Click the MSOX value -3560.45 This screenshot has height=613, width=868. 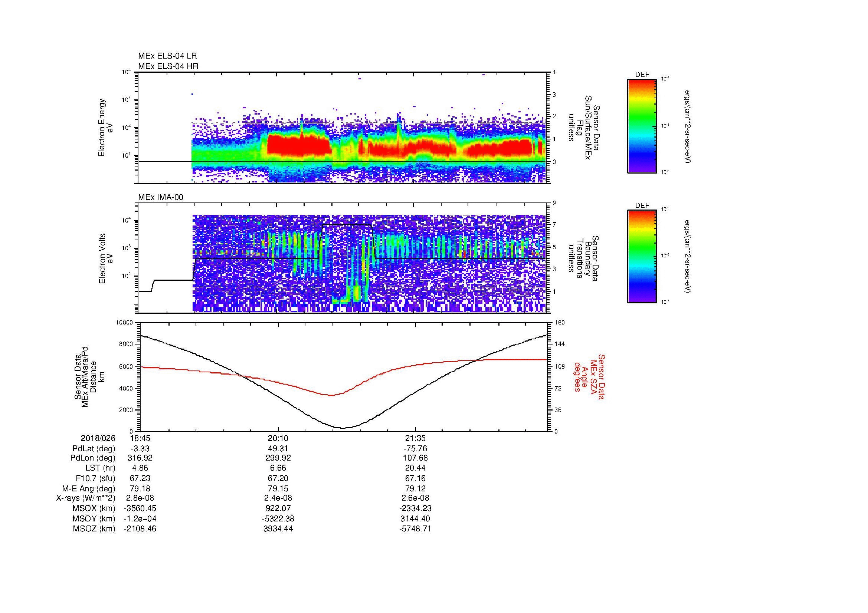140,509
